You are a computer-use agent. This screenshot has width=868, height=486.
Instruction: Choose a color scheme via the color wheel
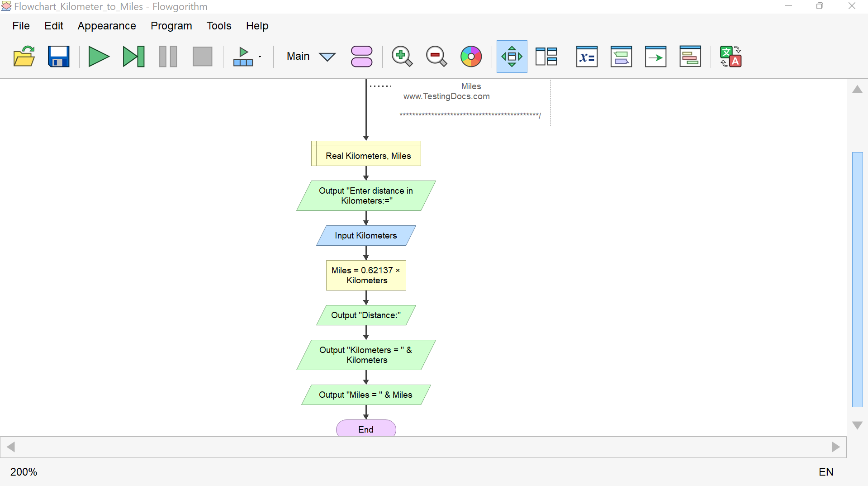pyautogui.click(x=471, y=57)
